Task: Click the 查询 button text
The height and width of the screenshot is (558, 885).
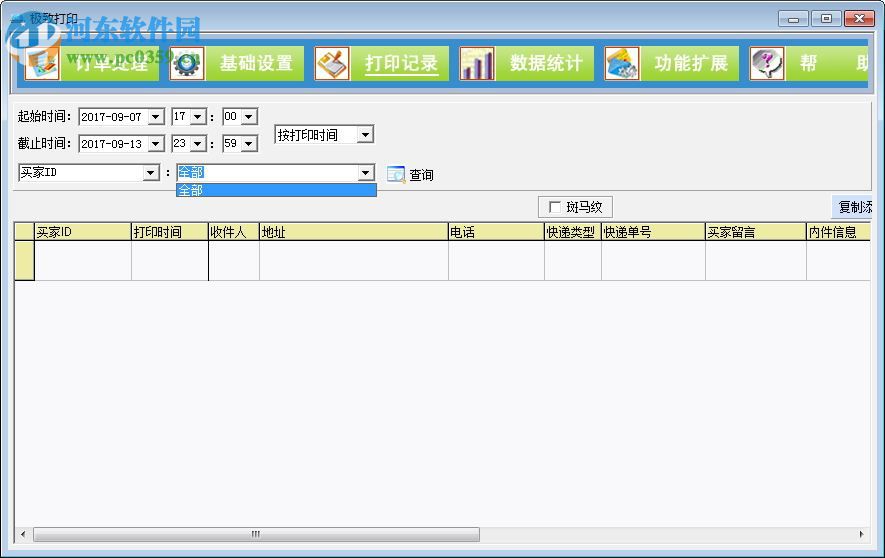Action: (422, 175)
